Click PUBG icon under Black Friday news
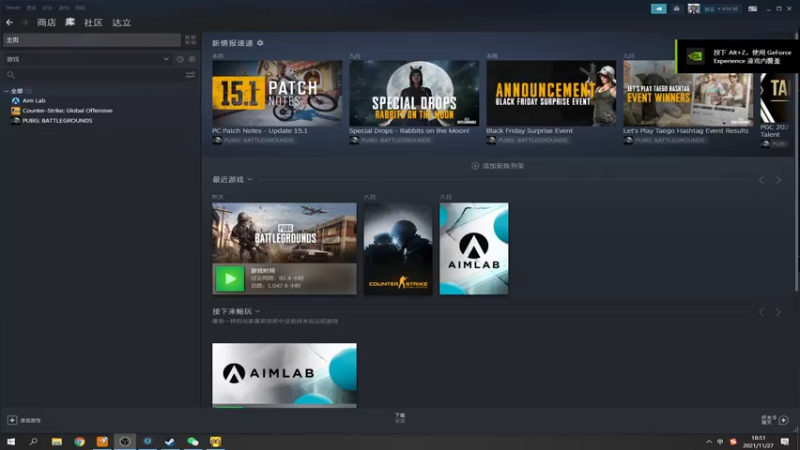This screenshot has width=800, height=450. click(491, 140)
